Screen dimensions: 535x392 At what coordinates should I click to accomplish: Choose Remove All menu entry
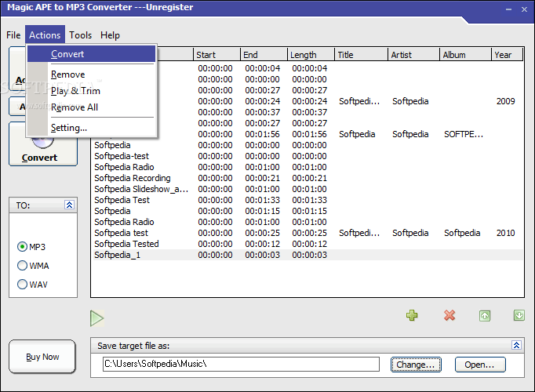[x=91, y=107]
